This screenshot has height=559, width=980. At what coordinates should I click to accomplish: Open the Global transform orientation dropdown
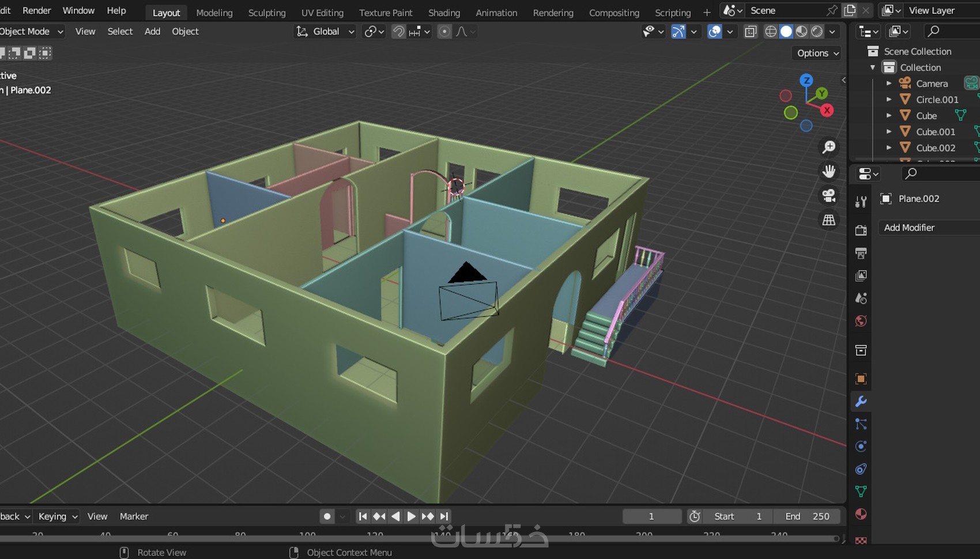326,32
